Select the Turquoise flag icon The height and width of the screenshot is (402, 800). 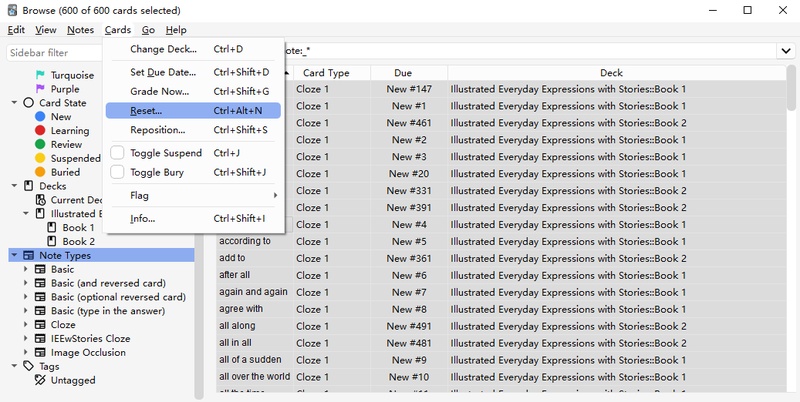[40, 75]
